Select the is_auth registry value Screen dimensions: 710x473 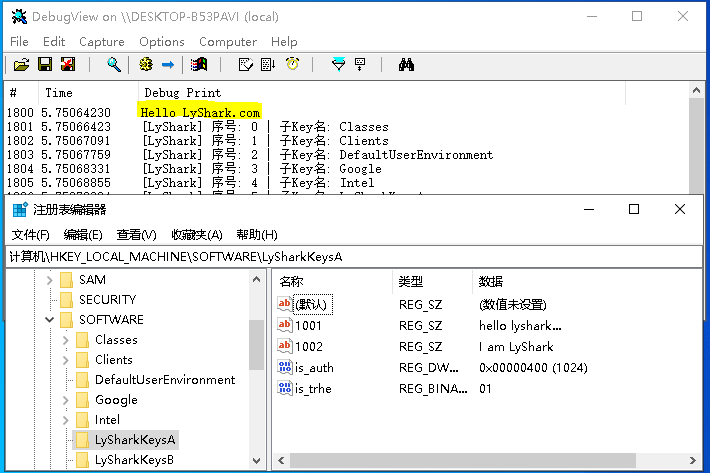click(x=314, y=368)
